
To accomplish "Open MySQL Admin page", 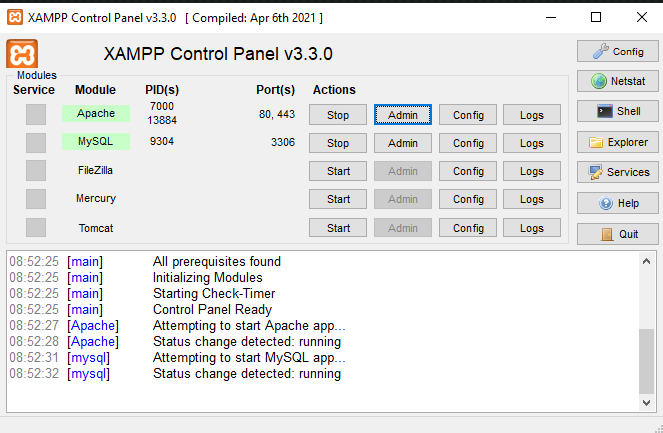I will coord(403,143).
